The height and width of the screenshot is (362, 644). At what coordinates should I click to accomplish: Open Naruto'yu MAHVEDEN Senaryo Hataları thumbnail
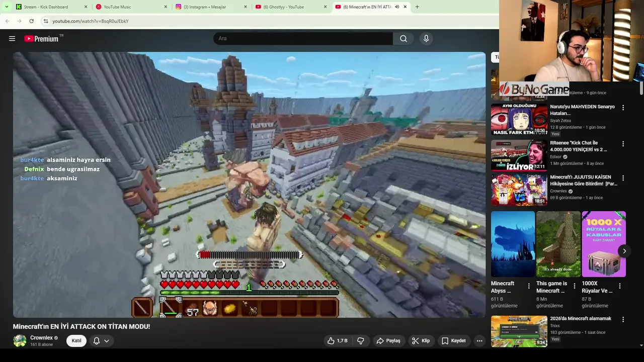click(x=519, y=120)
